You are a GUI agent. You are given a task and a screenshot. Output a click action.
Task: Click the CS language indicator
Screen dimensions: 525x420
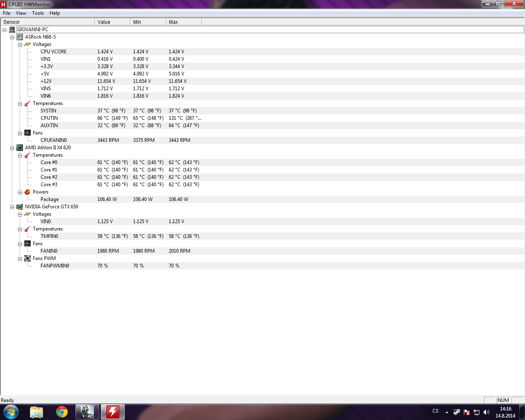[x=436, y=411]
